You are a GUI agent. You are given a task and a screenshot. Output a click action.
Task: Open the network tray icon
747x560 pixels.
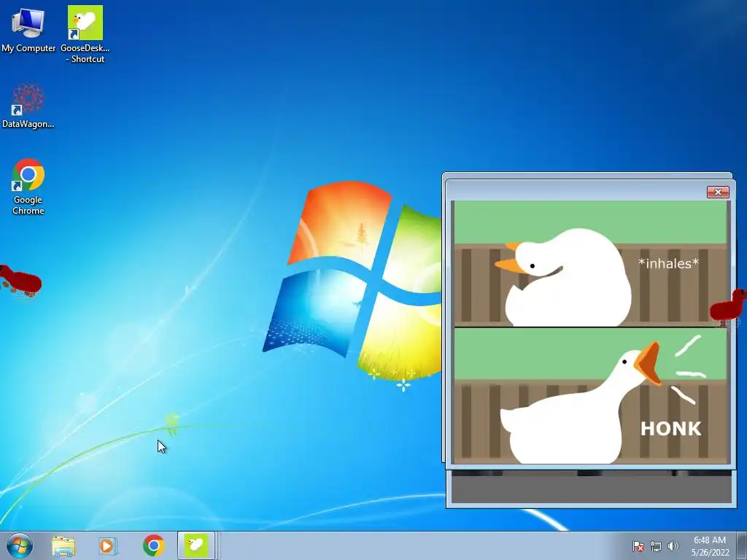[656, 546]
